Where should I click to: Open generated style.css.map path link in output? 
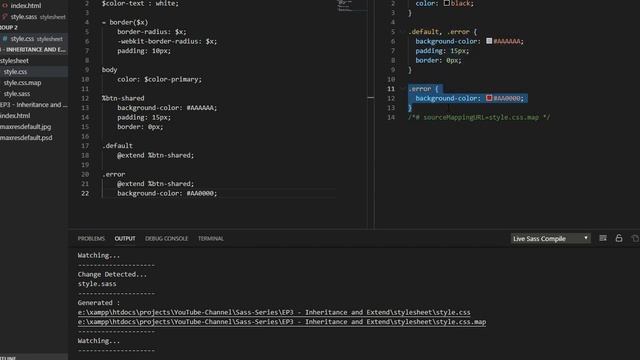[x=282, y=322]
